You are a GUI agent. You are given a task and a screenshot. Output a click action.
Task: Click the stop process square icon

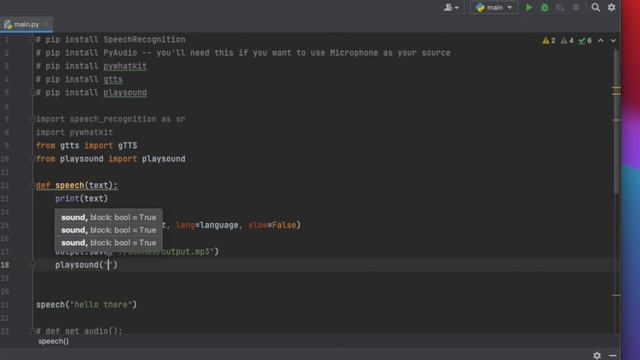tap(576, 7)
